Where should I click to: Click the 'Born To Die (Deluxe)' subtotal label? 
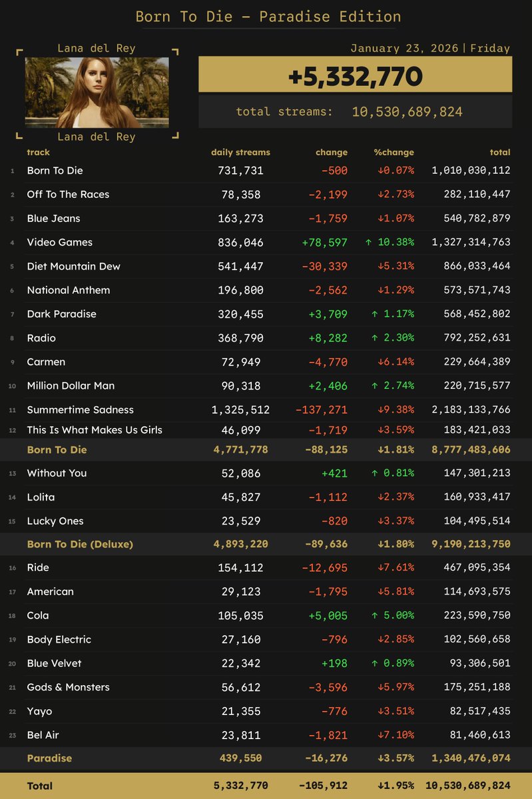[80, 545]
